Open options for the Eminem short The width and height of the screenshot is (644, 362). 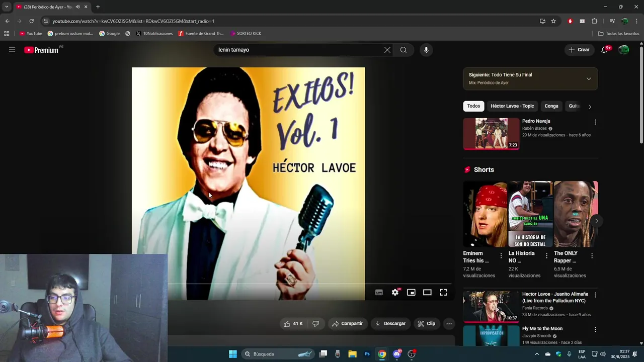(501, 256)
